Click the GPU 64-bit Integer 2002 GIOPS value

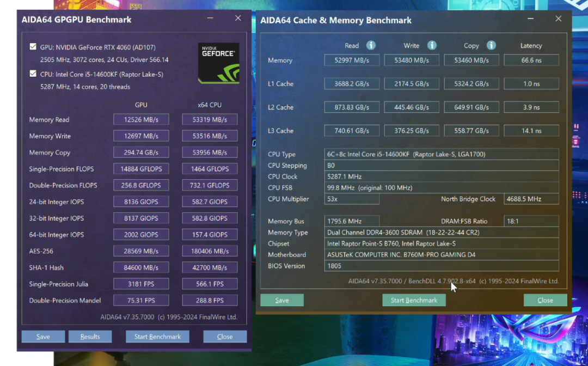141,234
